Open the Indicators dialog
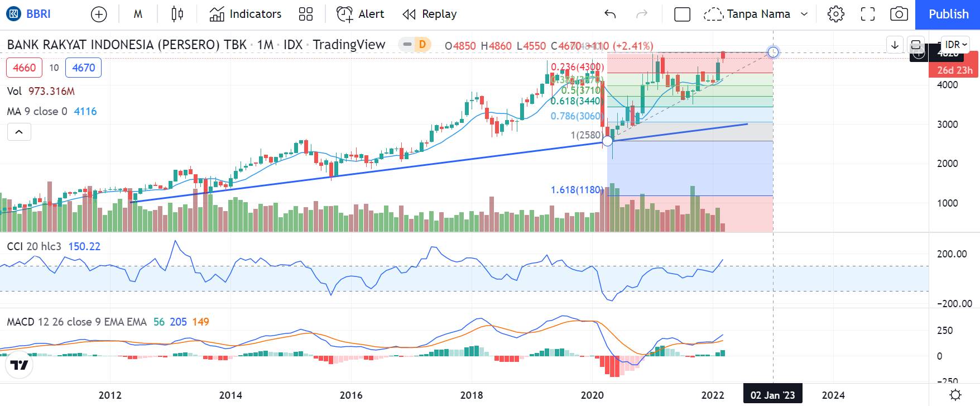The image size is (980, 406). [245, 14]
